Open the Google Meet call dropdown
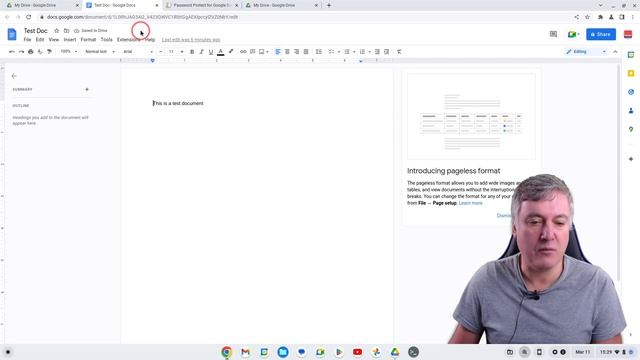Image resolution: width=640 pixels, height=360 pixels. (x=573, y=34)
